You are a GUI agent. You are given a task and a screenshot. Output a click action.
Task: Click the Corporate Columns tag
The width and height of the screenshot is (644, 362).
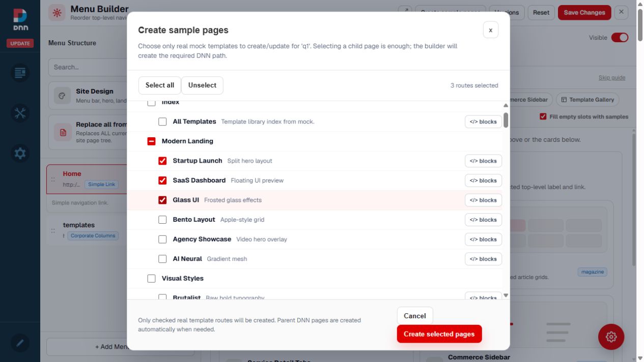93,236
